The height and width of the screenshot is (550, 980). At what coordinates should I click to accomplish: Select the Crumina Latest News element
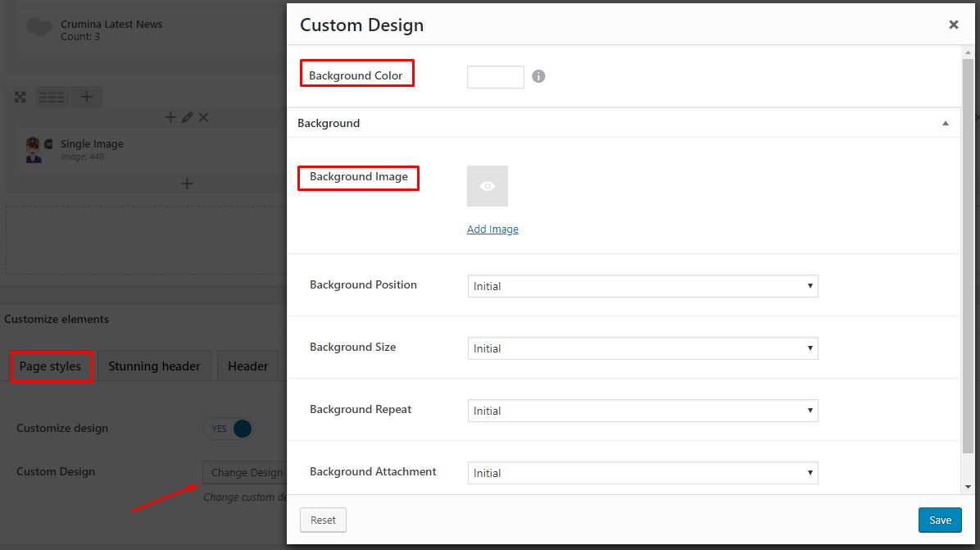pos(150,30)
